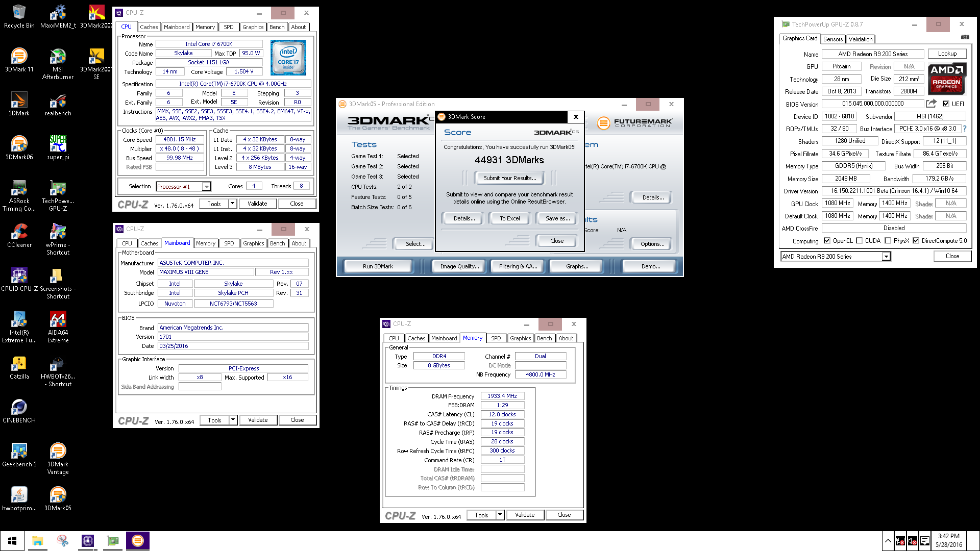This screenshot has width=980, height=551.
Task: Open CPUID CPU-Z desktop icon
Action: coord(19,280)
